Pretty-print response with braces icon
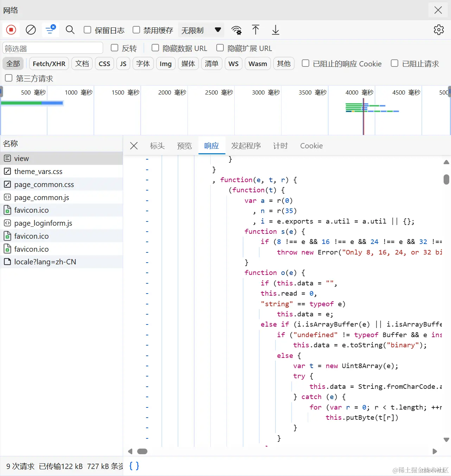Screen dimensions: 451x476 (x=134, y=466)
